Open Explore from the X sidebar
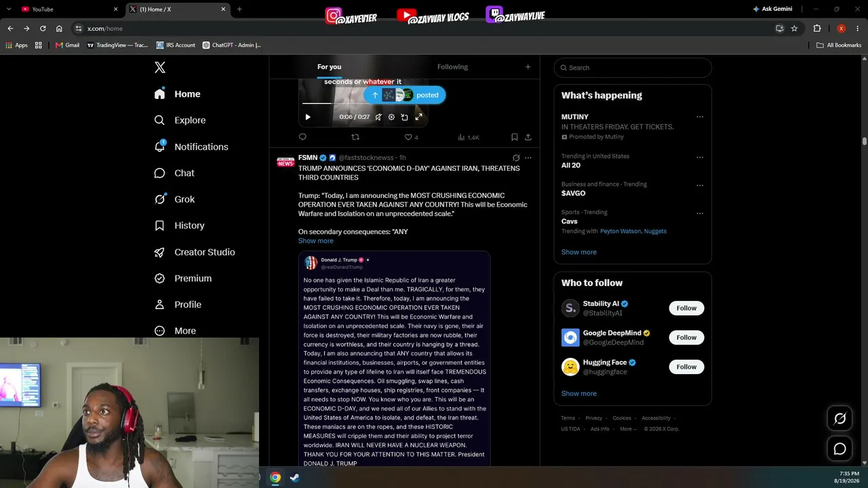The image size is (868, 488). click(x=180, y=120)
